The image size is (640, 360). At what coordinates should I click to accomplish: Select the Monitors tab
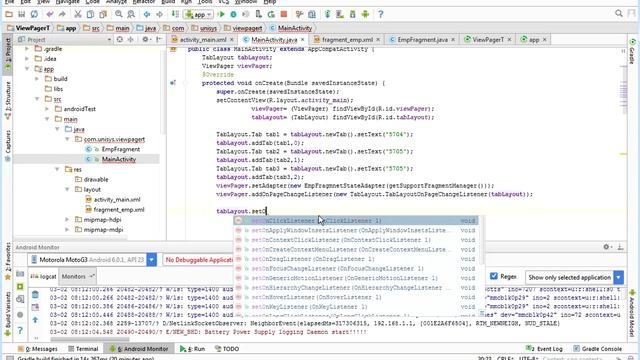click(x=77, y=276)
